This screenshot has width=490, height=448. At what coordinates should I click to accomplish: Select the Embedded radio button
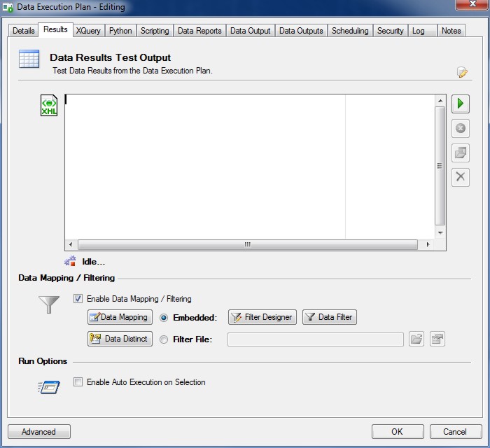coord(164,318)
